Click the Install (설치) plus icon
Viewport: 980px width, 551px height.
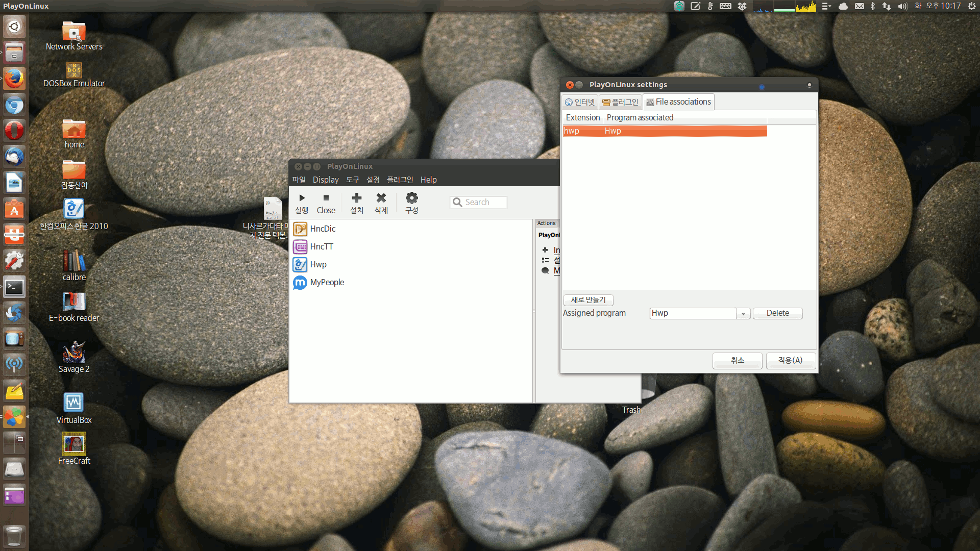tap(357, 198)
